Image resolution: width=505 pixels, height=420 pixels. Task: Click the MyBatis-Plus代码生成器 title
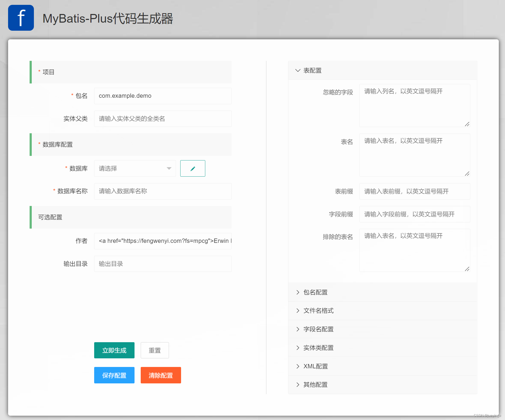coord(108,19)
